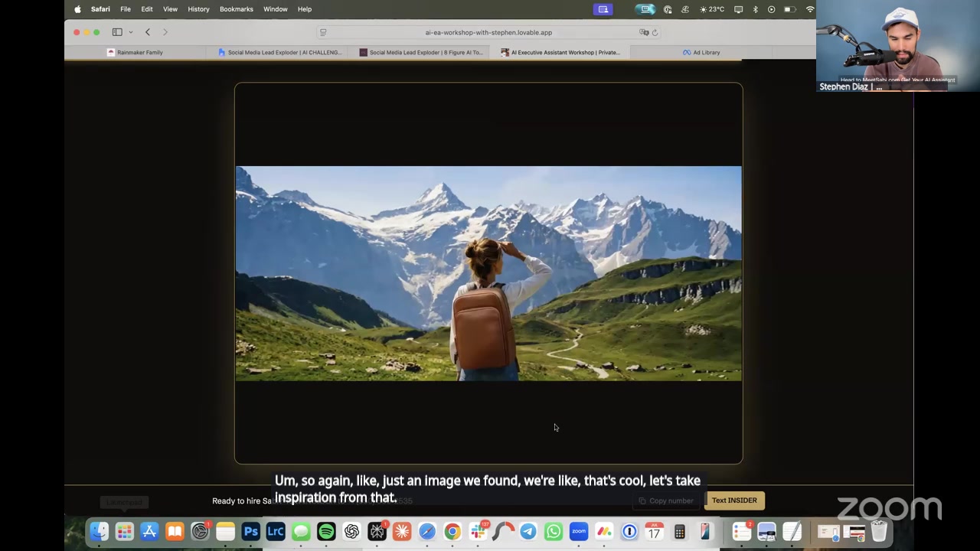Open the Safari menu
This screenshot has height=551, width=980.
tap(100, 9)
